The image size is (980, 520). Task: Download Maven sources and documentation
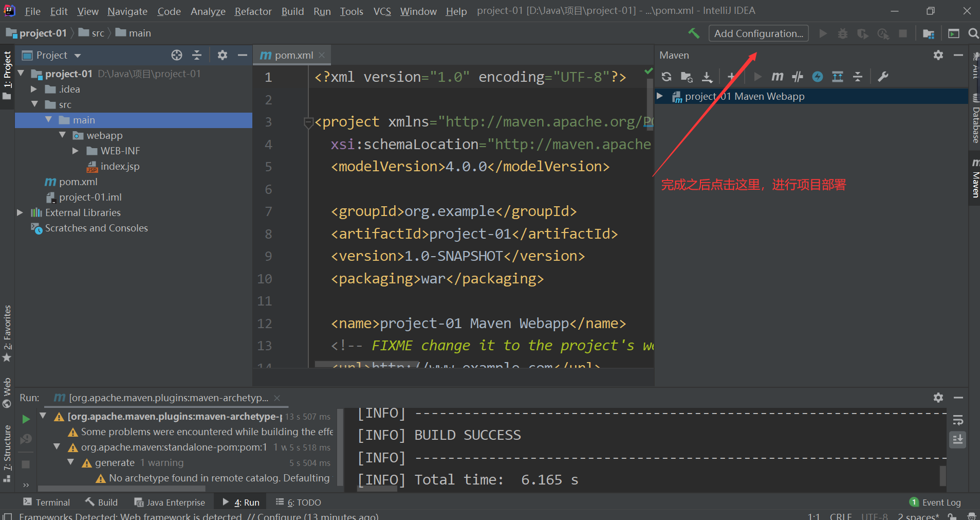coord(707,77)
